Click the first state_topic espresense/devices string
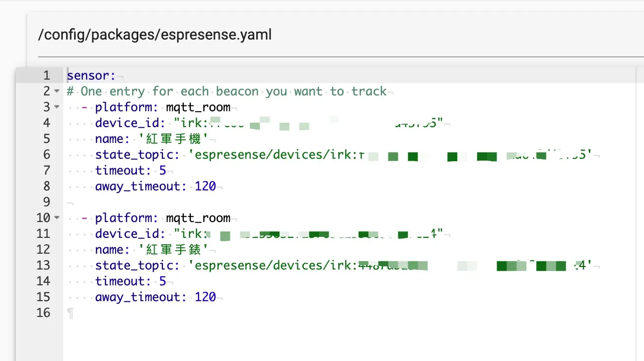644x361 pixels. (390, 155)
